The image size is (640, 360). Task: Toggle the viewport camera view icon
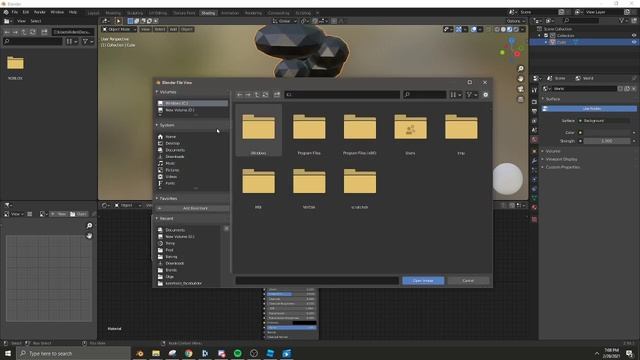pyautogui.click(x=520, y=89)
